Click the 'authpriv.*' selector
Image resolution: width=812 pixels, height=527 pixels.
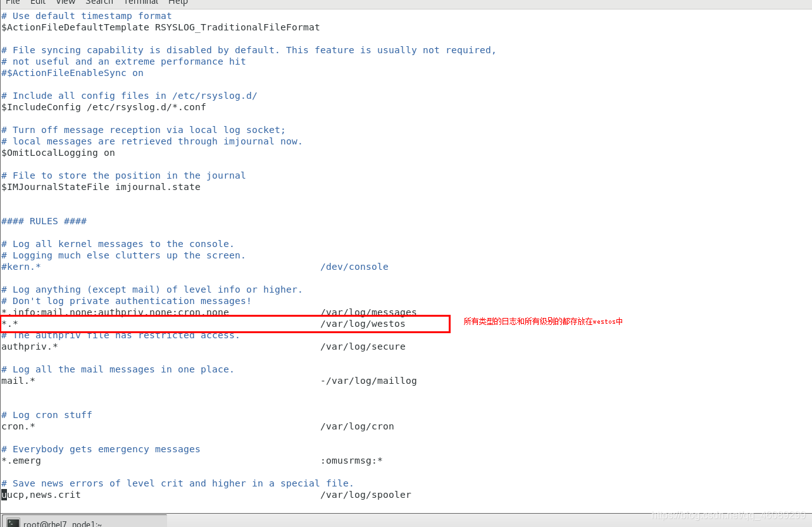point(30,346)
